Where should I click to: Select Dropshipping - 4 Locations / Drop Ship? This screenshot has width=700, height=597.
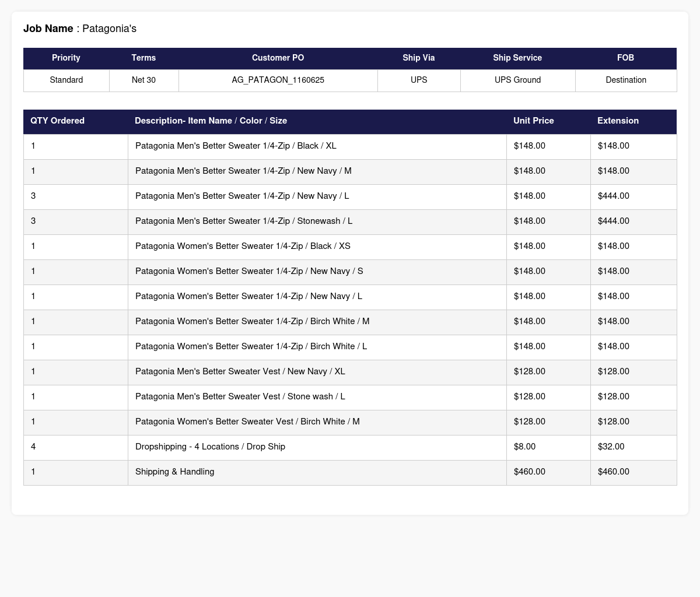pyautogui.click(x=210, y=447)
